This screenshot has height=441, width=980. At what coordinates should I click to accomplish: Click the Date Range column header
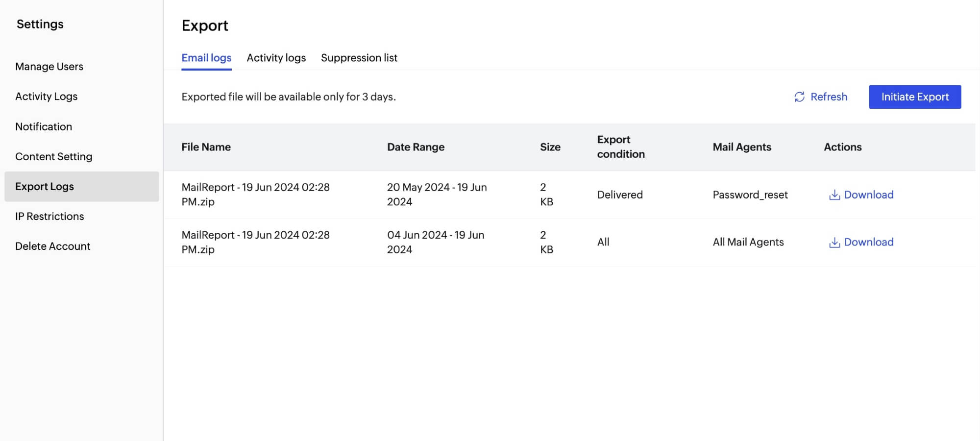pos(416,147)
